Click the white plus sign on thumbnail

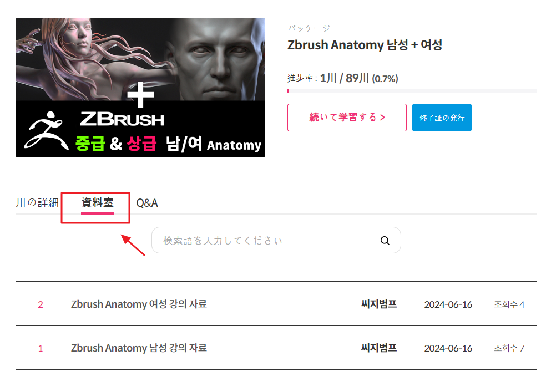coord(140,94)
